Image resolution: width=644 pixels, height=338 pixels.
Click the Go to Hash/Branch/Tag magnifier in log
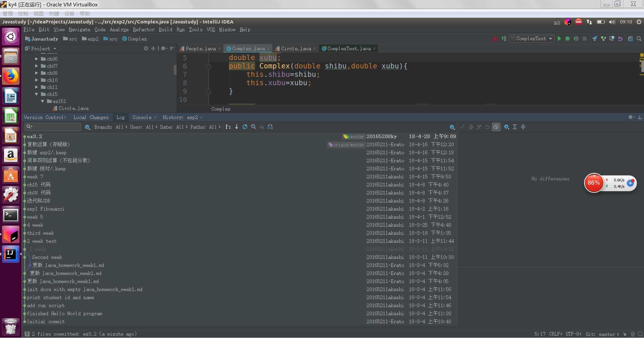click(253, 127)
